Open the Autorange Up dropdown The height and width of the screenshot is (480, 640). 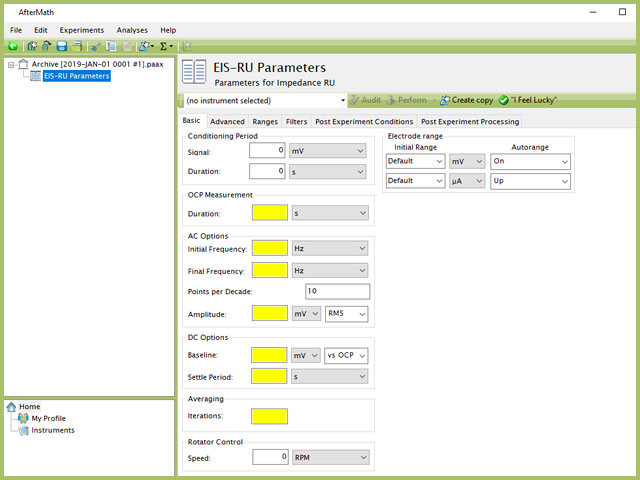[530, 181]
